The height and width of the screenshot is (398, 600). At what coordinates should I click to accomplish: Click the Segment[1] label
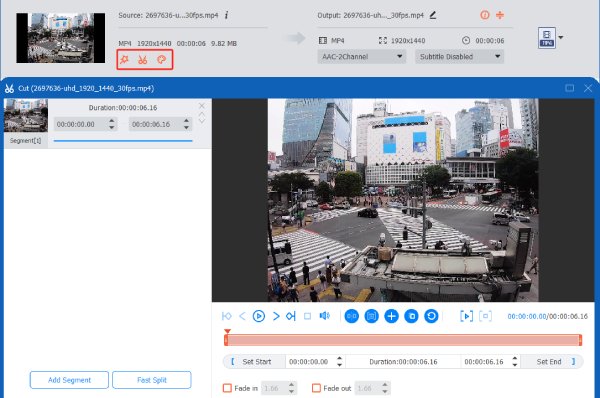pos(25,140)
